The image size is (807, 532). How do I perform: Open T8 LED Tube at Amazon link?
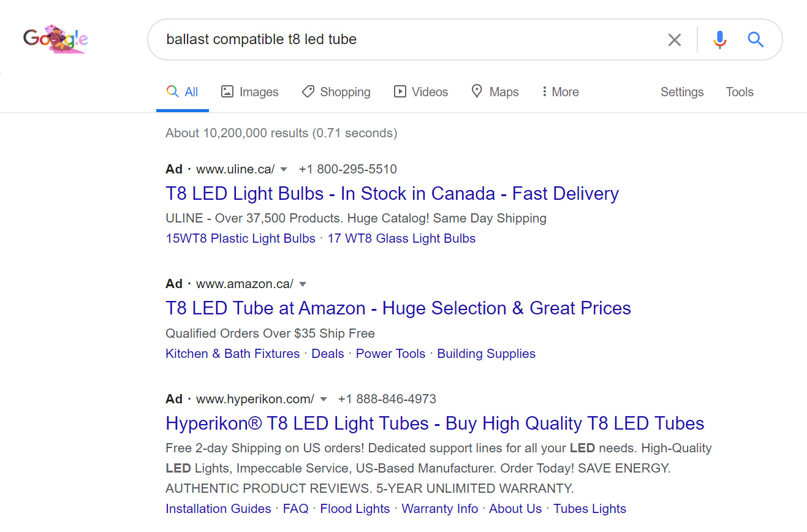(398, 308)
